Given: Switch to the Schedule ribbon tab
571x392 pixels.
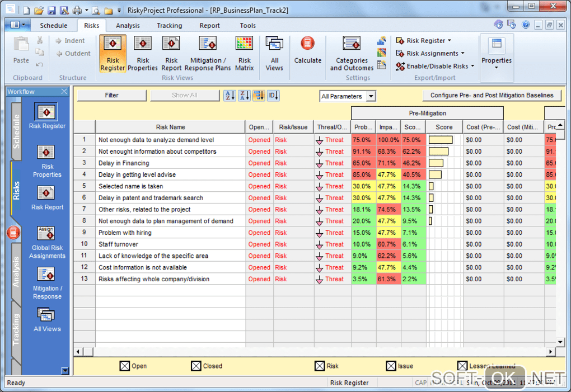Looking at the screenshot, I should (x=54, y=26).
